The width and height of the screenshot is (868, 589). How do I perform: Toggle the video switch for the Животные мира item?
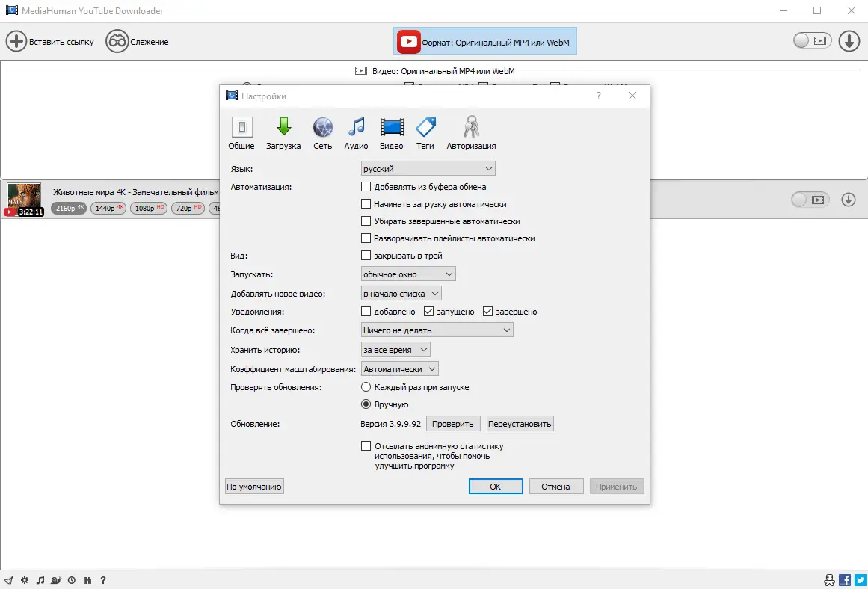(x=810, y=200)
